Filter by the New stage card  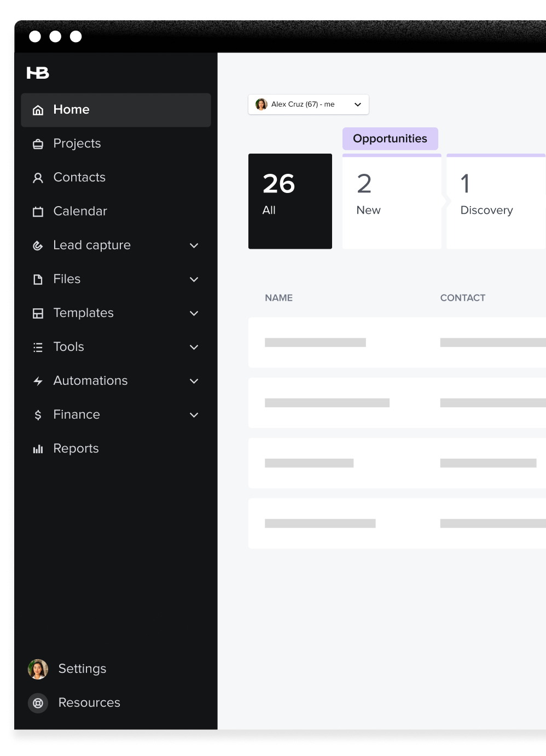coord(391,201)
